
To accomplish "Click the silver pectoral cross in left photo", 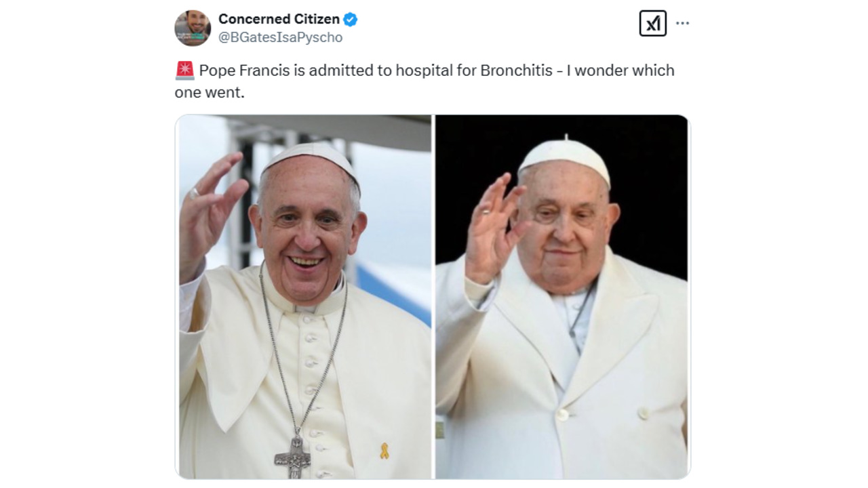I will point(293,456).
